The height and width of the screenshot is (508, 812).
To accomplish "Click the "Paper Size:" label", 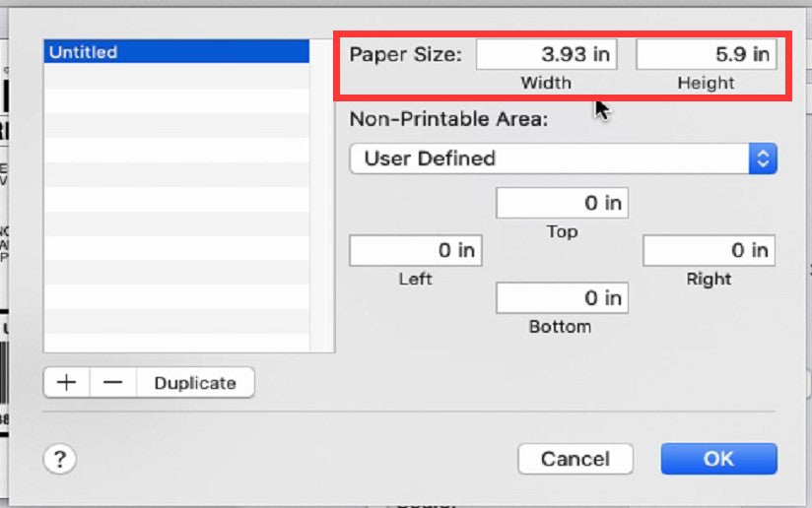I will pos(406,55).
